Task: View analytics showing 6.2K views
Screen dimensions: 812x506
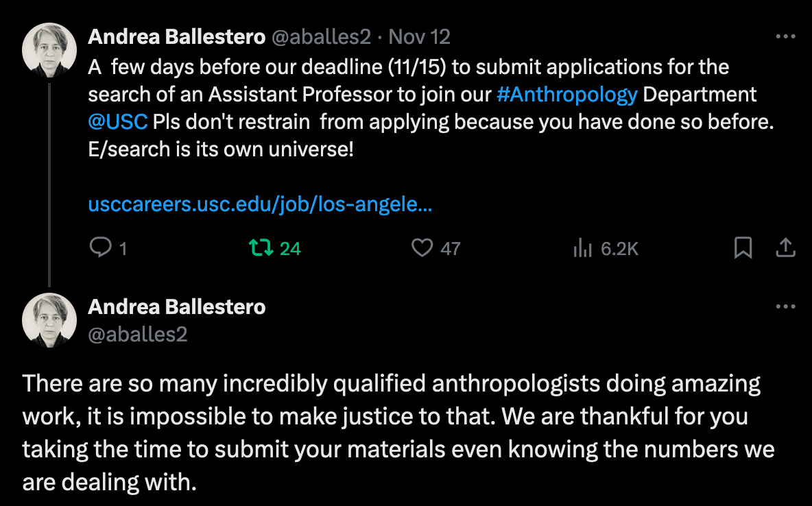Action: (x=582, y=248)
